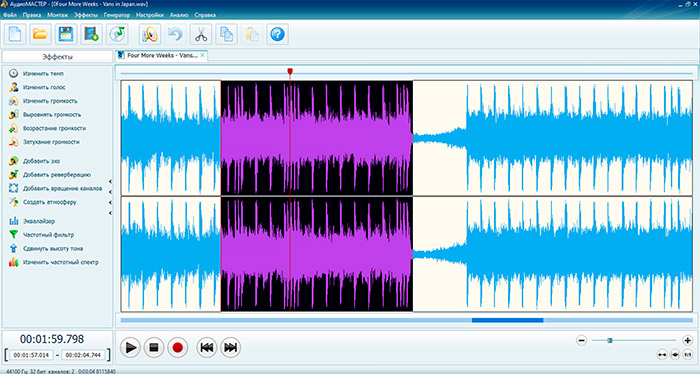700x374 pixels.
Task: Open the Файл menu
Action: 10,15
